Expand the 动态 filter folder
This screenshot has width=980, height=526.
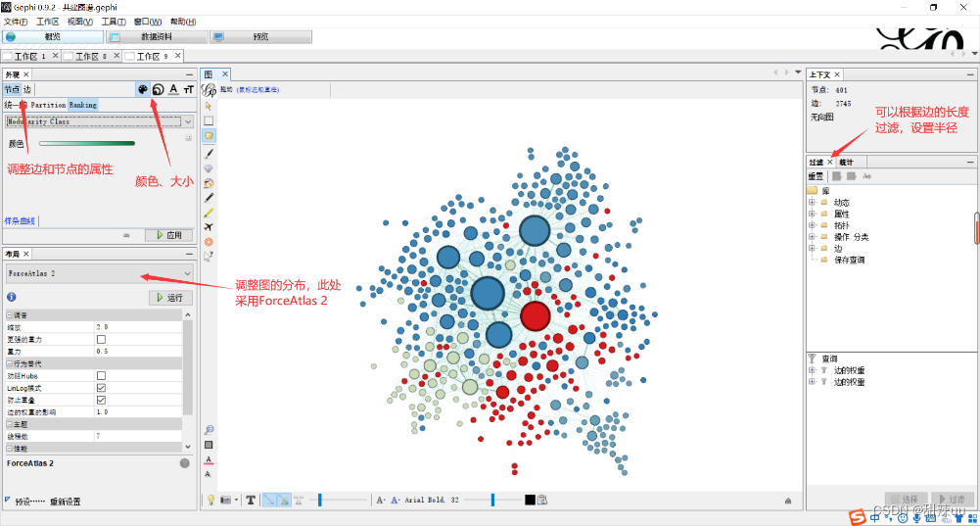[812, 202]
